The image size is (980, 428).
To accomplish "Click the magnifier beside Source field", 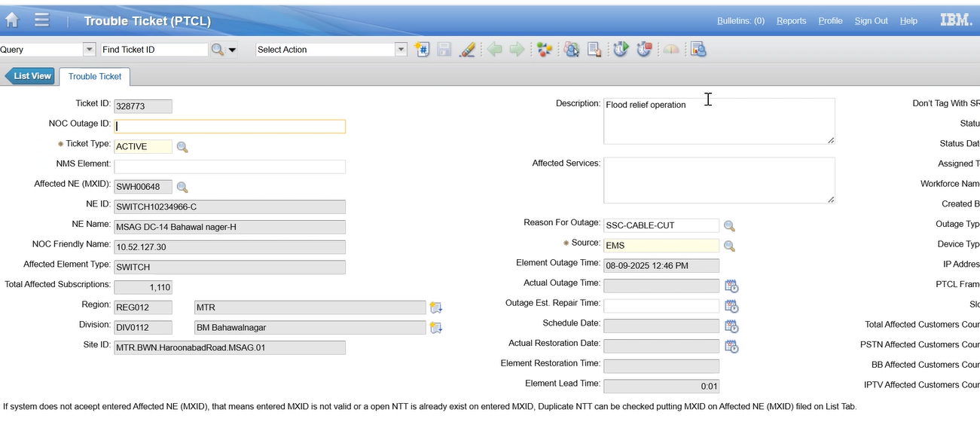I will point(729,246).
